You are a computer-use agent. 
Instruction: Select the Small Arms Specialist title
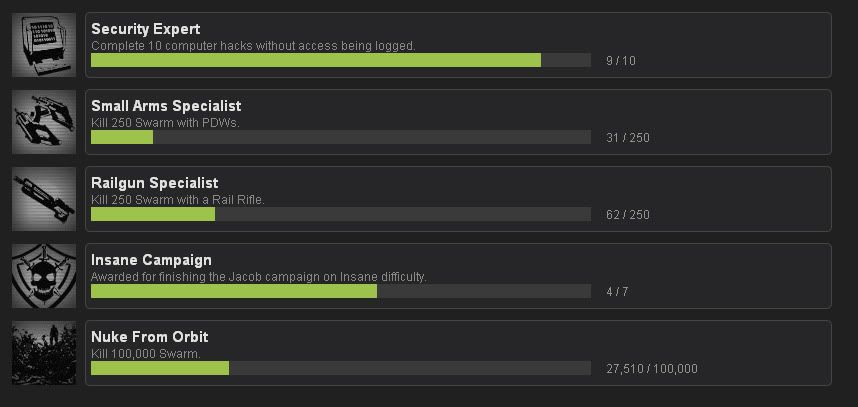(166, 106)
